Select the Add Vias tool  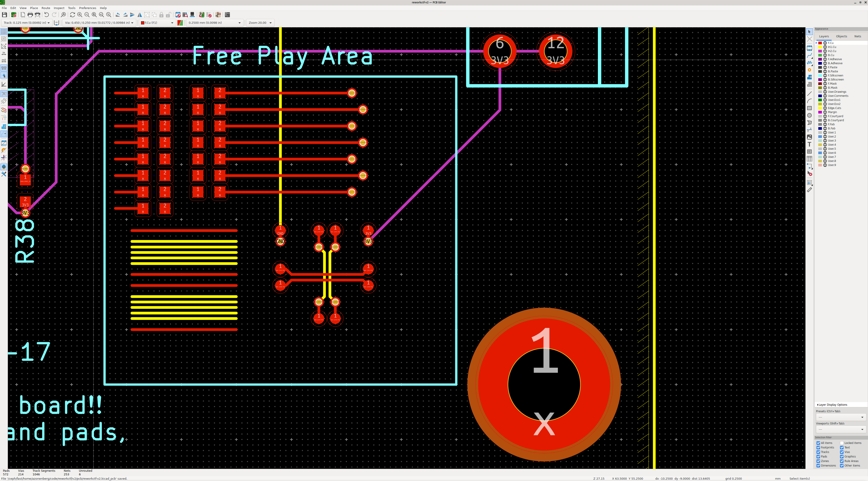(809, 70)
